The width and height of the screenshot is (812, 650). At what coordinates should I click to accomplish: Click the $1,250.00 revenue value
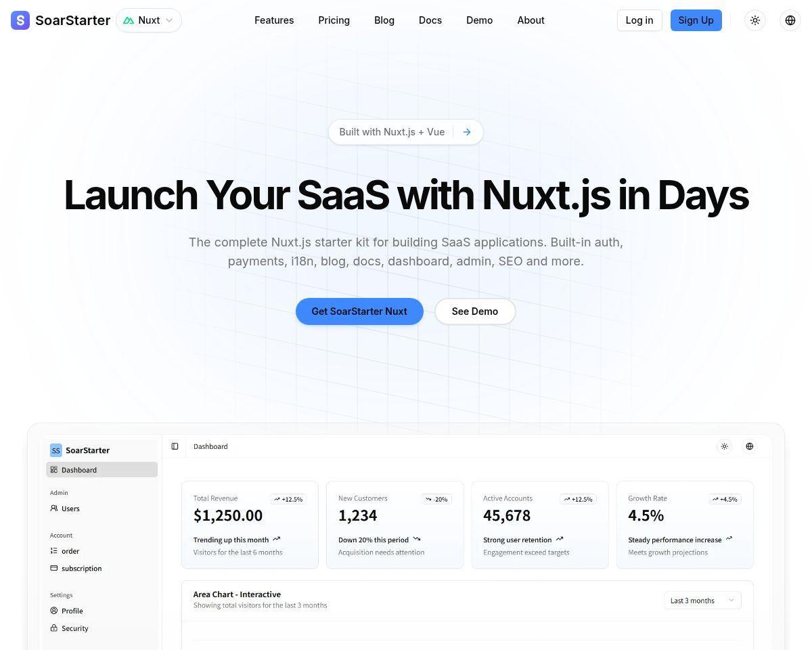228,515
